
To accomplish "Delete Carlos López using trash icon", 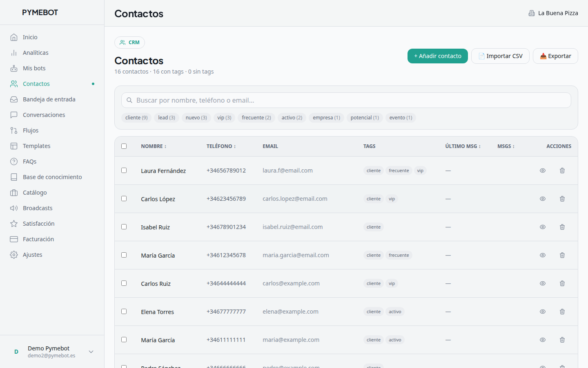I will 562,199.
